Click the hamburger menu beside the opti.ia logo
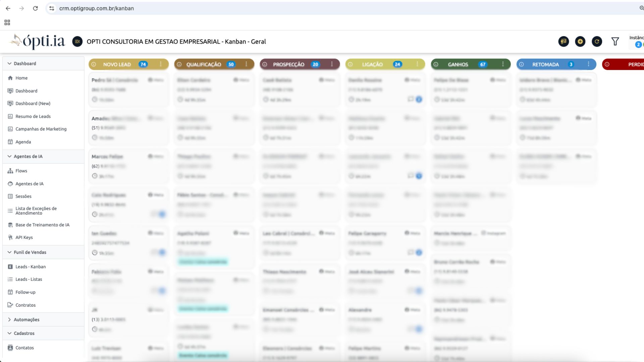 (77, 42)
